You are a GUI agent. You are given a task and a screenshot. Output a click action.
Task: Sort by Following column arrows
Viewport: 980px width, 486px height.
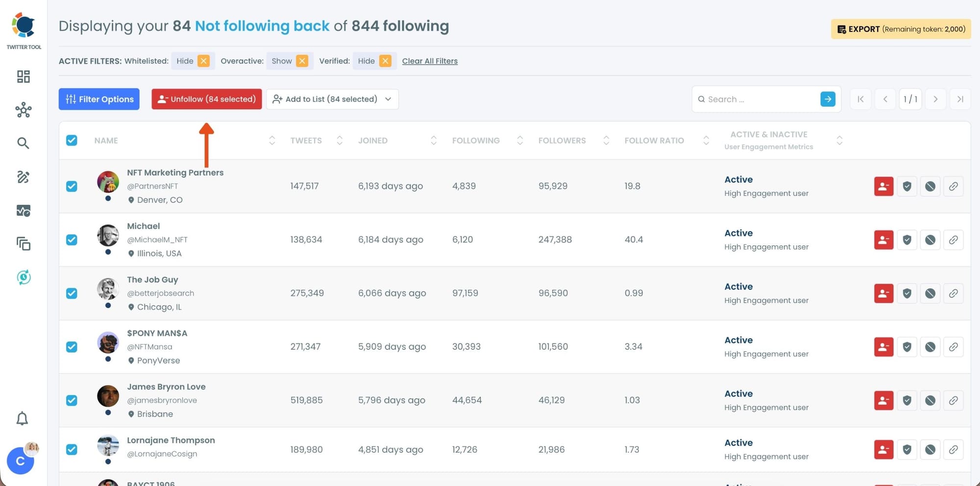[x=520, y=141]
